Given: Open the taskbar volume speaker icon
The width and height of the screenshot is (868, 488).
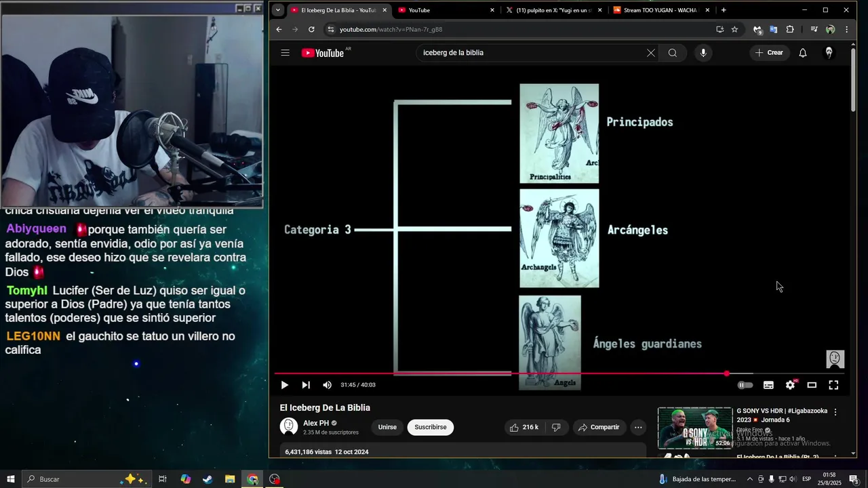Looking at the screenshot, I should point(792,479).
